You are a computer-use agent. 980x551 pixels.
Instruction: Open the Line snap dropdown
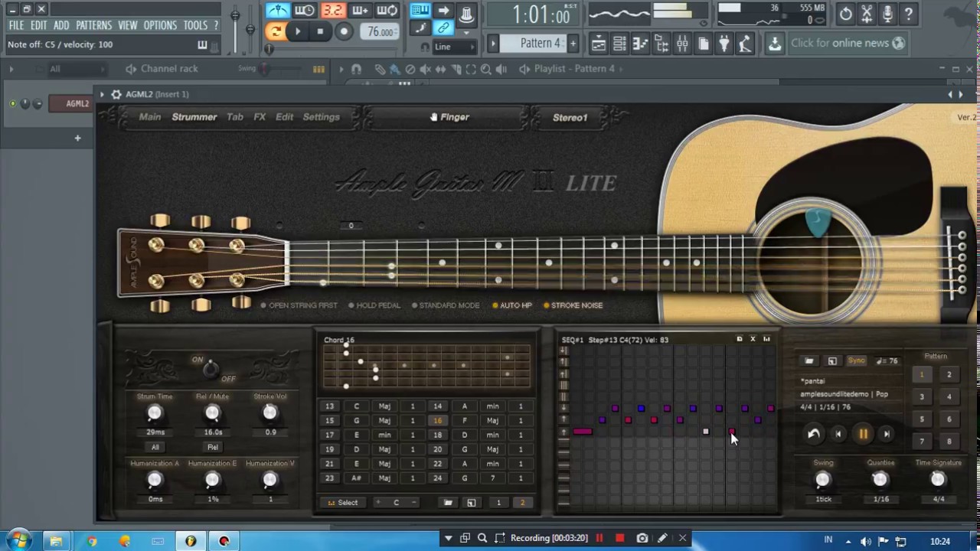coord(454,47)
